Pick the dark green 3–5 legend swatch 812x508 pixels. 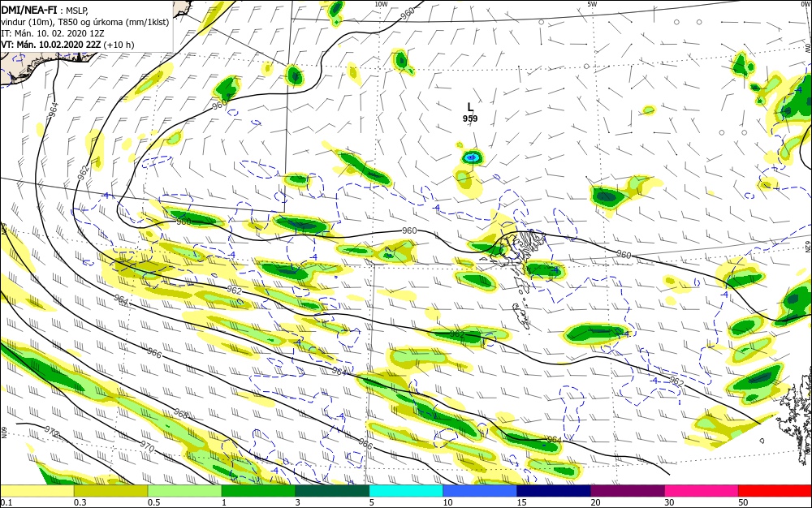pyautogui.click(x=332, y=491)
